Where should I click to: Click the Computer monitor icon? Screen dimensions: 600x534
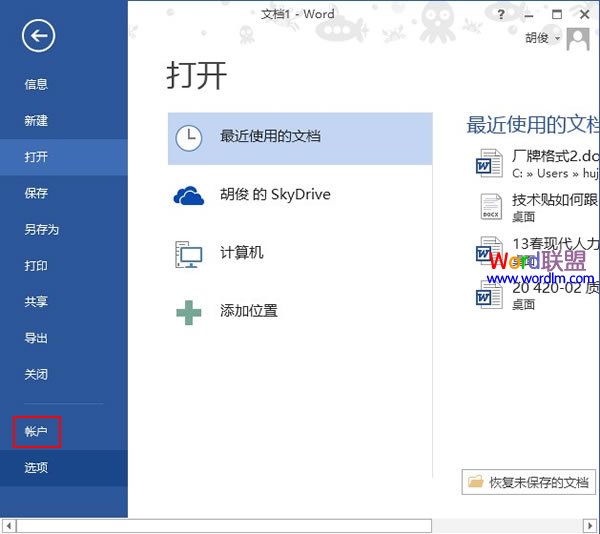point(189,254)
